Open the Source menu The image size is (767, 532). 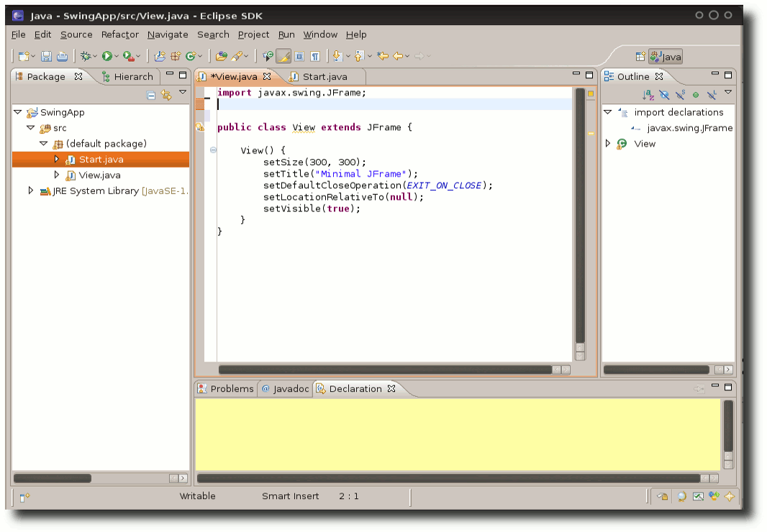tap(76, 35)
